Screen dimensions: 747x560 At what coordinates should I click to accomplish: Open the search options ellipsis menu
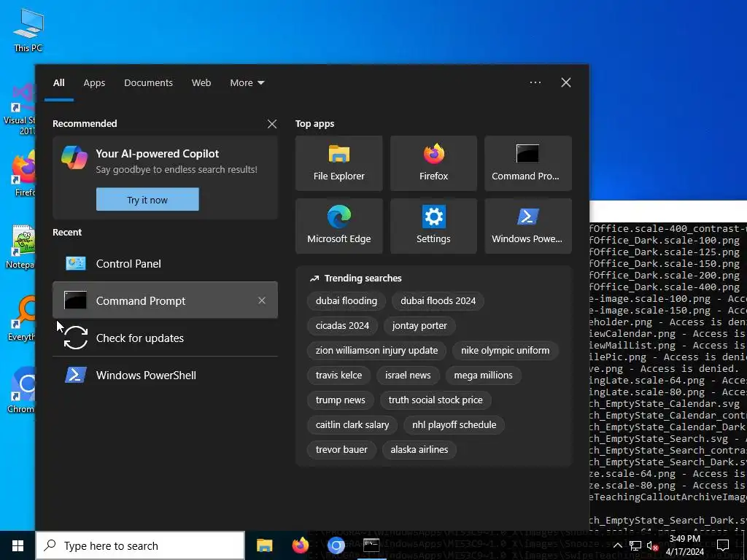click(x=535, y=82)
